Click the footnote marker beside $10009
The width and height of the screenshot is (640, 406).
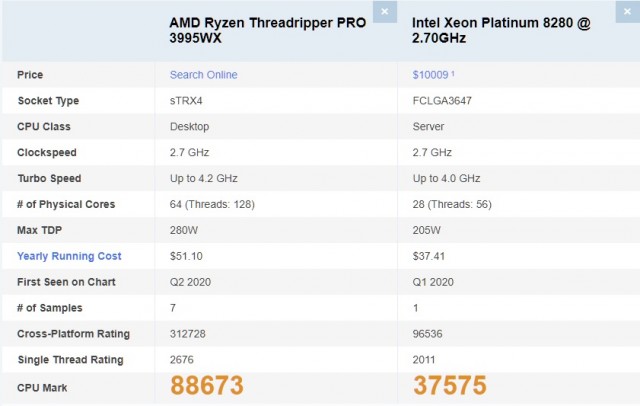tap(453, 73)
